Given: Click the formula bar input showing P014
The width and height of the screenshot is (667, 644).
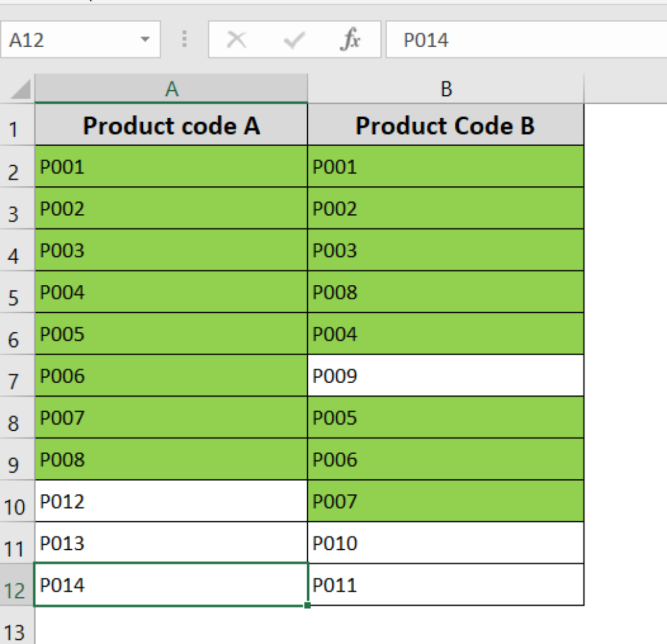Looking at the screenshot, I should tap(521, 40).
